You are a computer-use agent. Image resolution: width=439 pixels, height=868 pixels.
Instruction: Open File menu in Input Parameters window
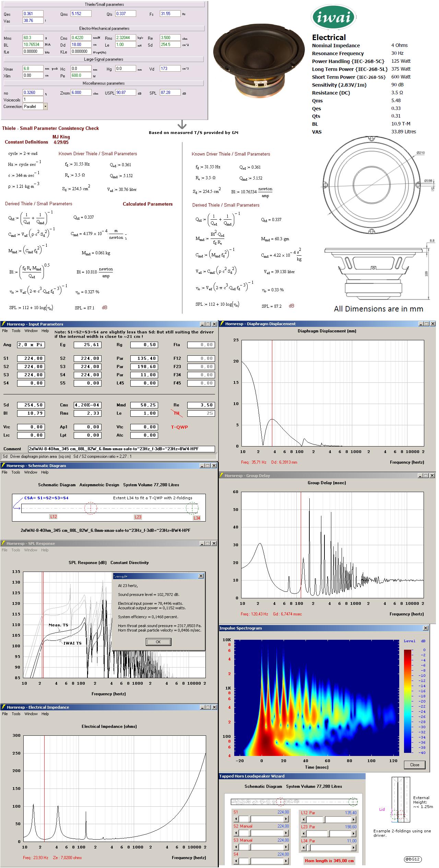click(5, 331)
